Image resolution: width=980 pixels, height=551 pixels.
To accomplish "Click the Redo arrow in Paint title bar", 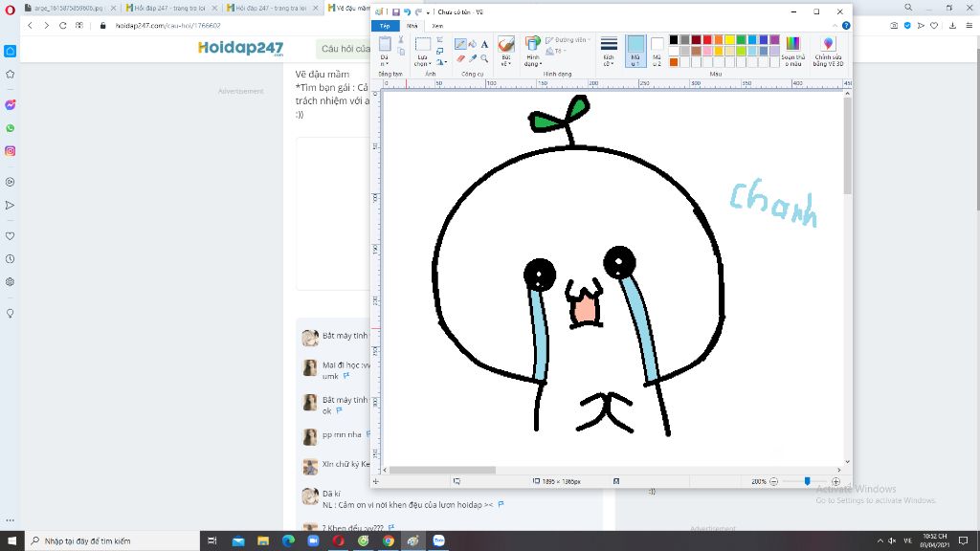I will [418, 11].
